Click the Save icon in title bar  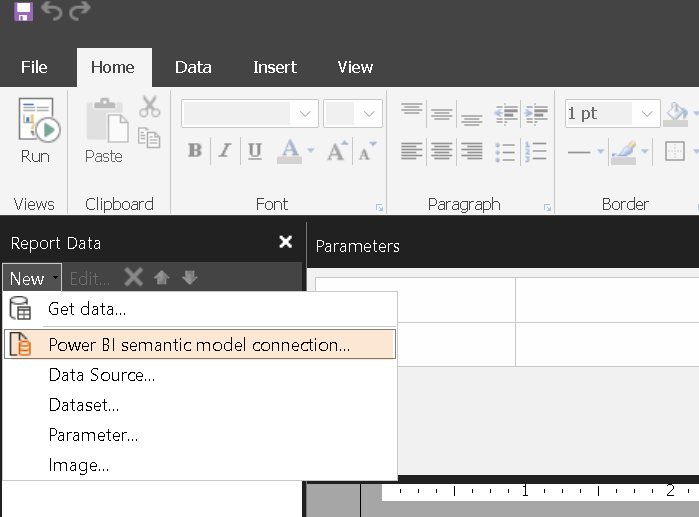pyautogui.click(x=22, y=12)
